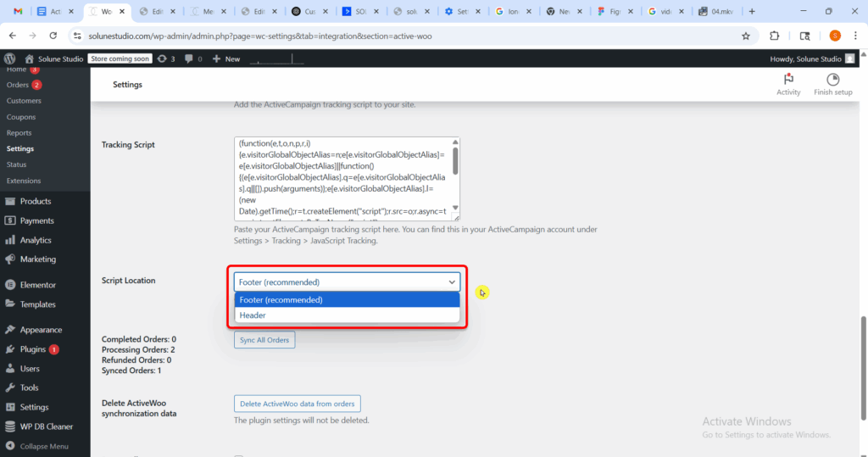Open Customers submenu item

(24, 101)
